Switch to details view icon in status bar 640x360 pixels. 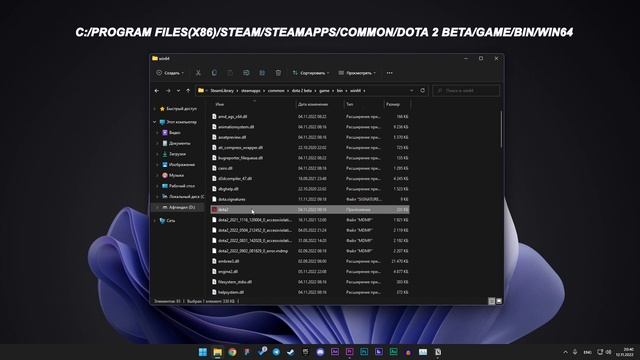point(491,301)
